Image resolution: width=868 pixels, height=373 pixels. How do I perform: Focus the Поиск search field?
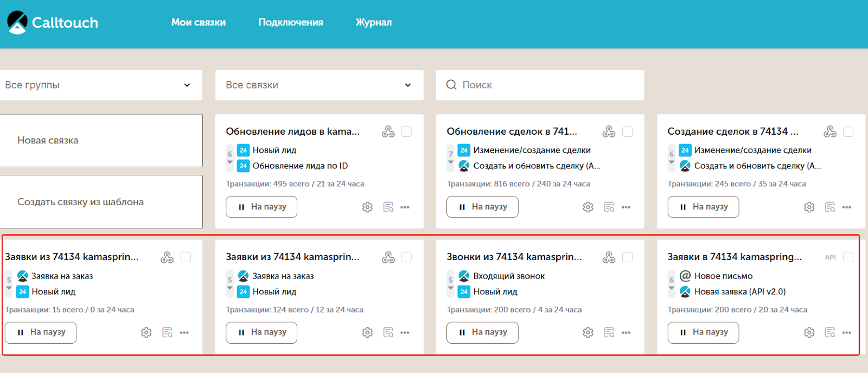[x=548, y=85]
